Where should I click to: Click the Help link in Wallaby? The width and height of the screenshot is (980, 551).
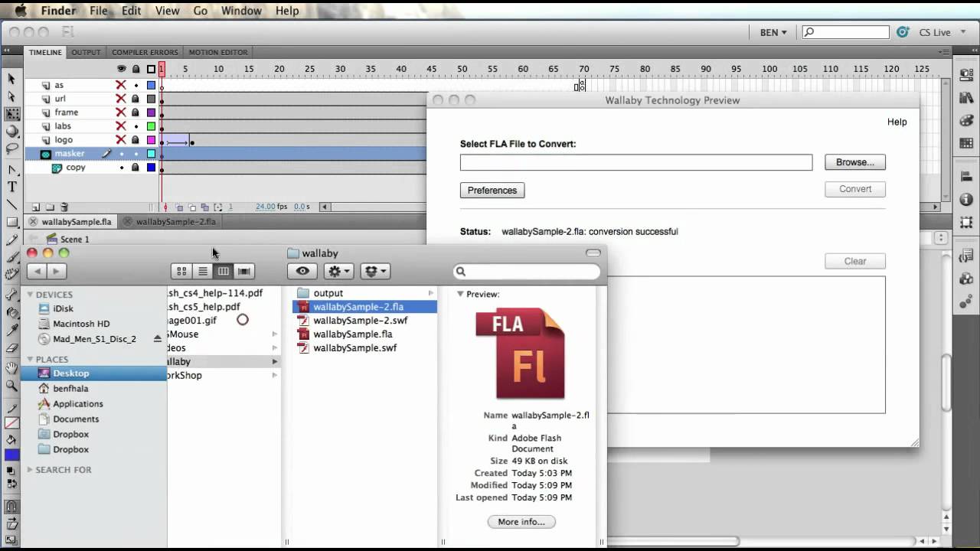tap(897, 122)
